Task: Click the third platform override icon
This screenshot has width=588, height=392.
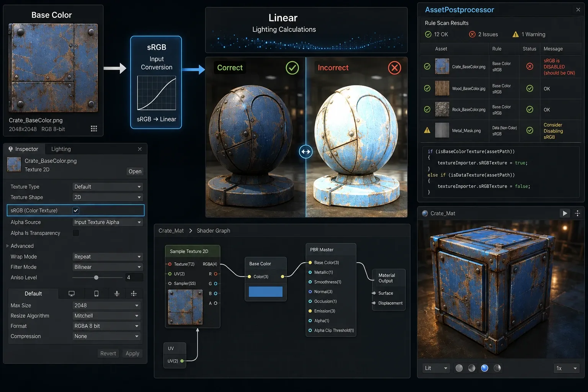Action: coord(117,294)
